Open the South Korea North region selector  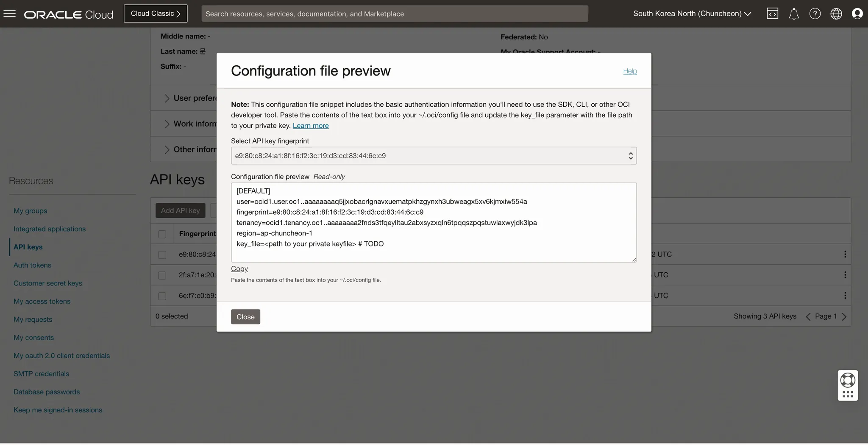tap(692, 14)
